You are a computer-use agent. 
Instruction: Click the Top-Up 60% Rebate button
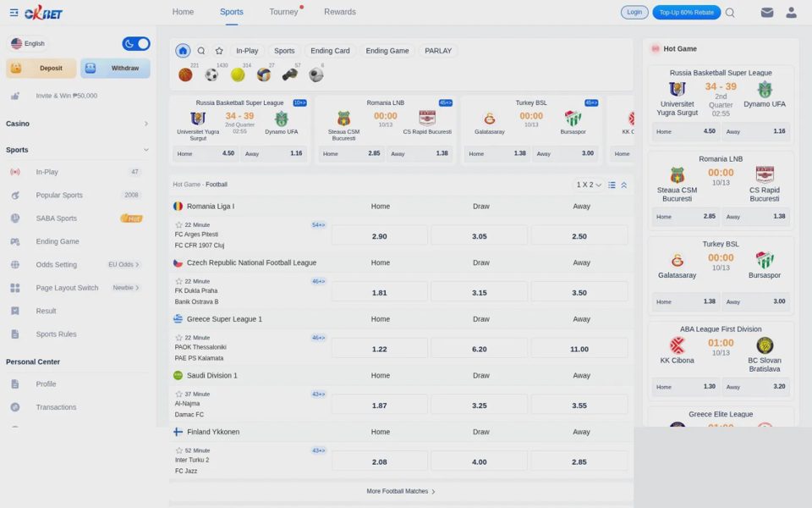tap(686, 13)
